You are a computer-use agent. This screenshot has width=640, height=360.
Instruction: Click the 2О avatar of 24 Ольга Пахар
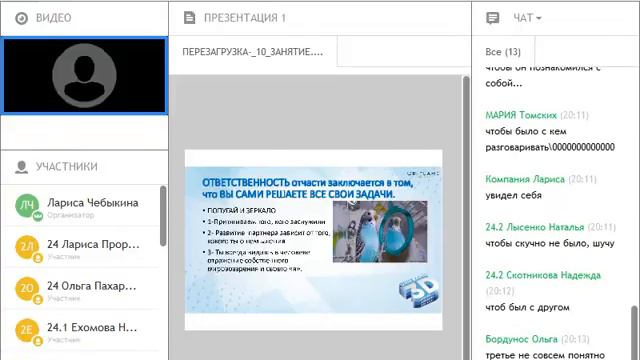pyautogui.click(x=27, y=289)
